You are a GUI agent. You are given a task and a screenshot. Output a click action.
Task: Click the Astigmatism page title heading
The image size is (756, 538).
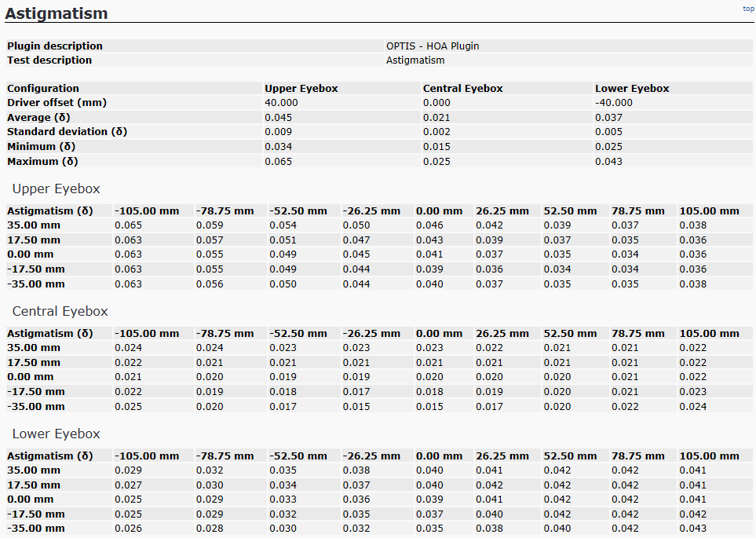coord(57,13)
